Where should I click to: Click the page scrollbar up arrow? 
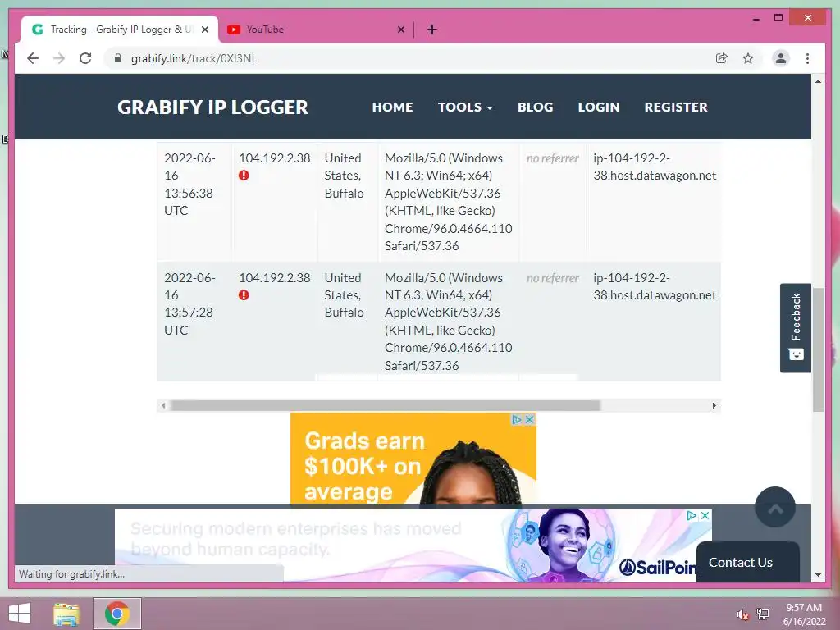click(x=818, y=81)
